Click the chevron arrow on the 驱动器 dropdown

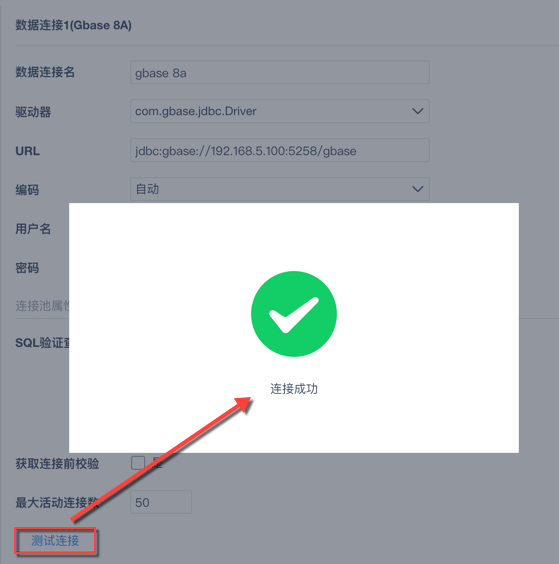click(417, 111)
